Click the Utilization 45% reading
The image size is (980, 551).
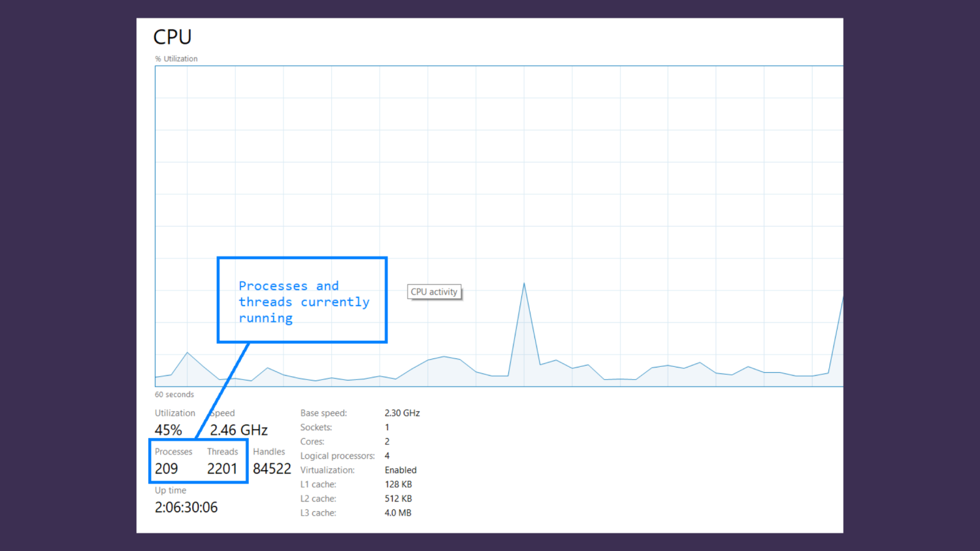pyautogui.click(x=168, y=430)
